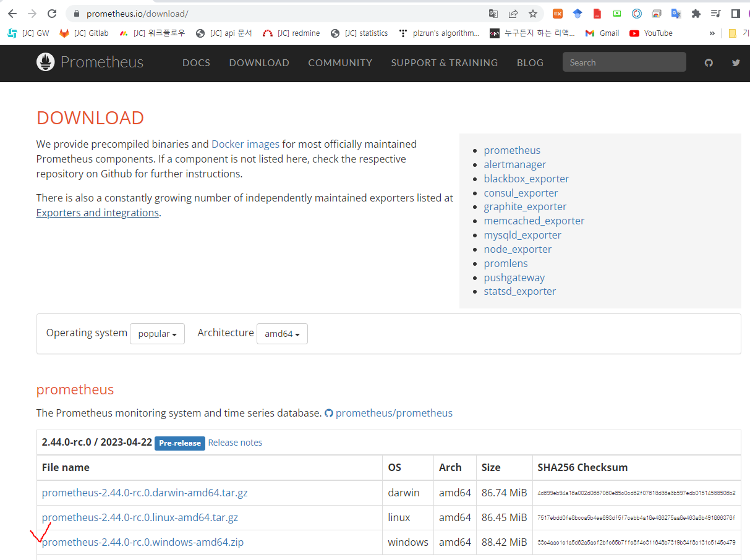Image resolution: width=750 pixels, height=560 pixels.
Task: Jump to node_exporter in component list
Action: click(518, 249)
